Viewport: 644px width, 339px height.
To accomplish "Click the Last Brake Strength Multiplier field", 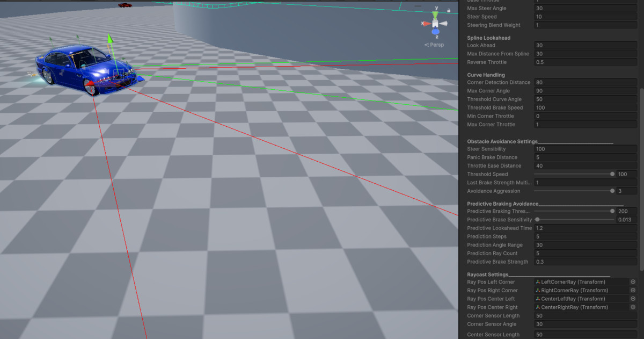I will pyautogui.click(x=586, y=183).
